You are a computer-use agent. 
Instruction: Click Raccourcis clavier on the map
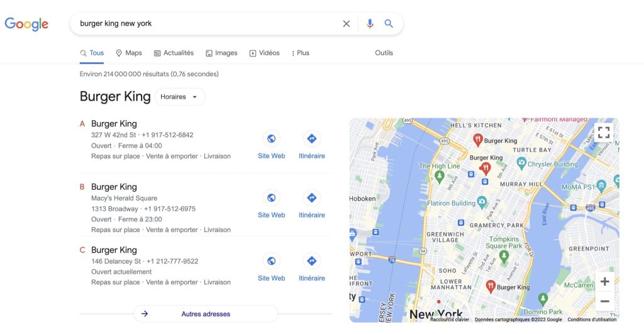point(449,320)
